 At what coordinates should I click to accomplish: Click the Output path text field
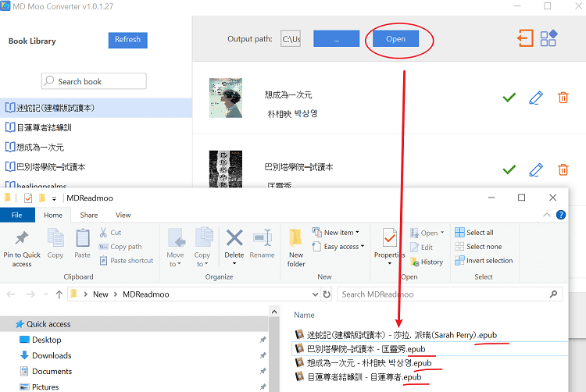(x=291, y=39)
